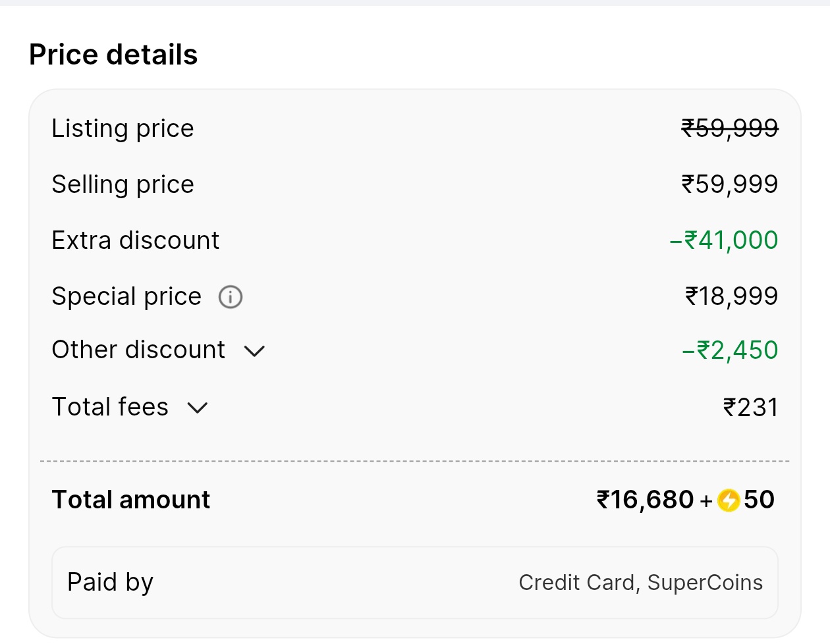Tap the yellow SuperCoin lightning icon
The height and width of the screenshot is (644, 830).
pyautogui.click(x=729, y=500)
